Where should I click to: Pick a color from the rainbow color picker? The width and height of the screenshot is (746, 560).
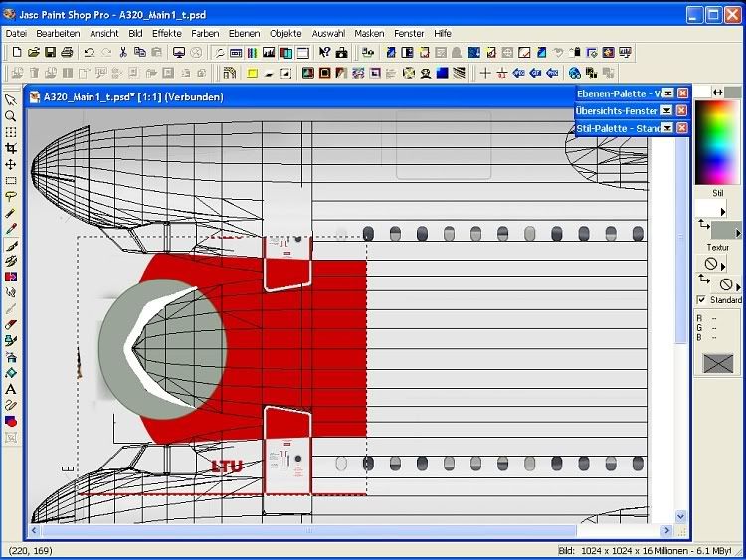[716, 139]
